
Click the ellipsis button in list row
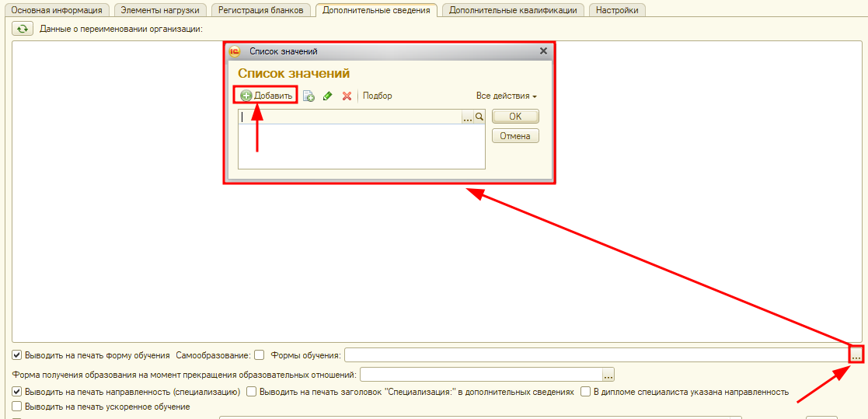tap(468, 117)
